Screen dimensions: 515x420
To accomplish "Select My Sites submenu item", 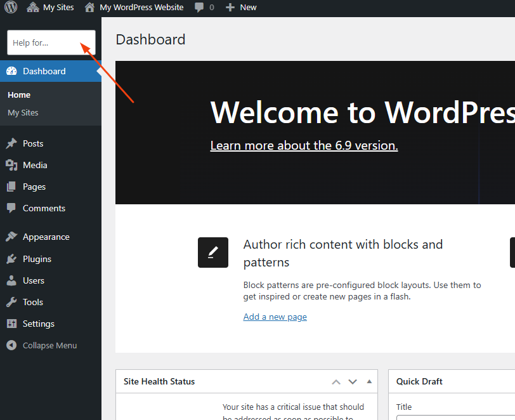I will 23,113.
